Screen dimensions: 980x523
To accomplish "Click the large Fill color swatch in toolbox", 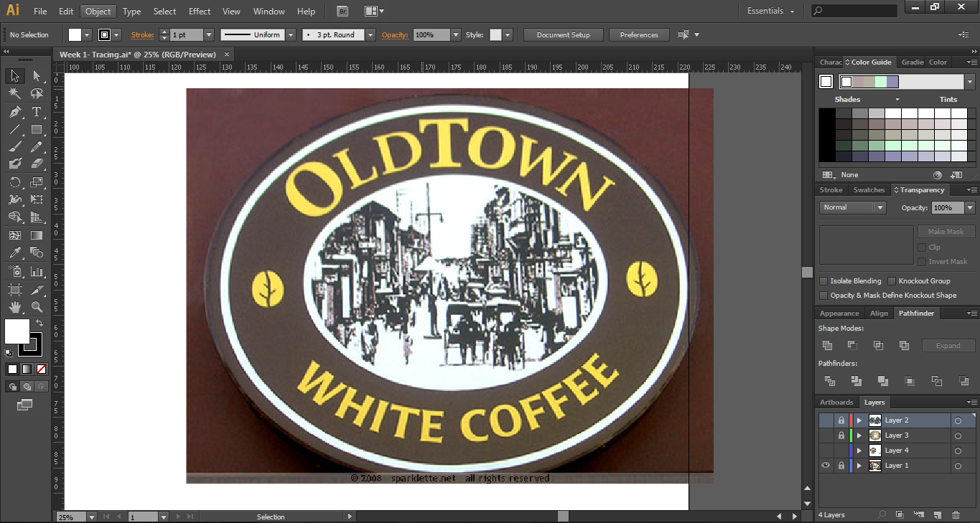I will (17, 331).
